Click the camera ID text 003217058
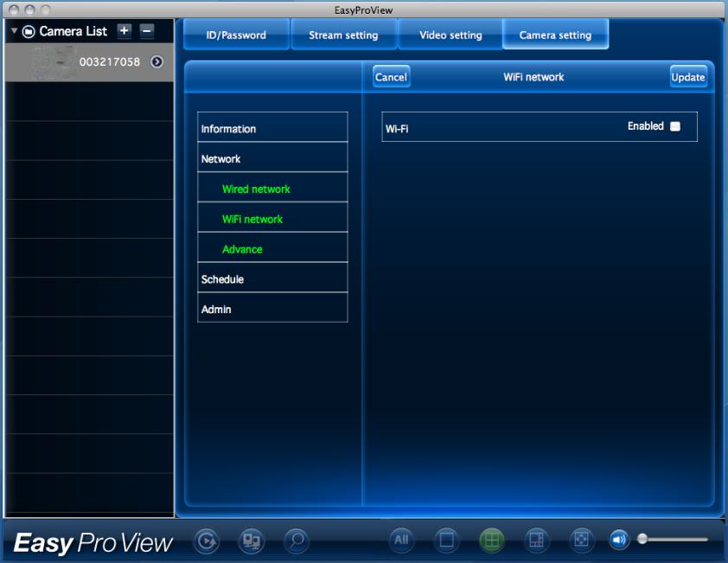Image resolution: width=728 pixels, height=563 pixels. click(x=110, y=61)
